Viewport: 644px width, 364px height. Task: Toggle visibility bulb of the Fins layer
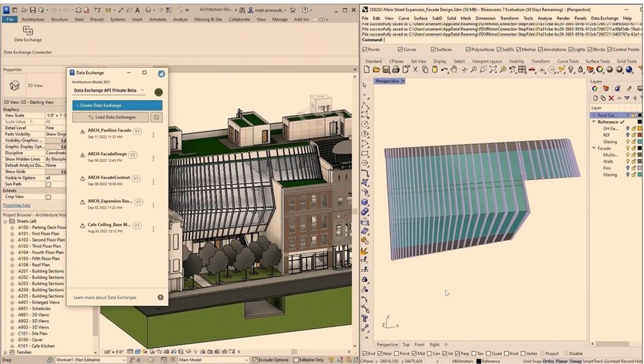click(627, 168)
